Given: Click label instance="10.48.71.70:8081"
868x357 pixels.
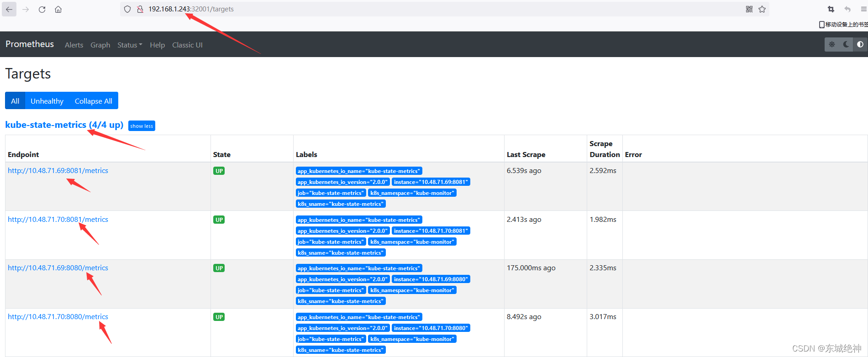Looking at the screenshot, I should 431,231.
